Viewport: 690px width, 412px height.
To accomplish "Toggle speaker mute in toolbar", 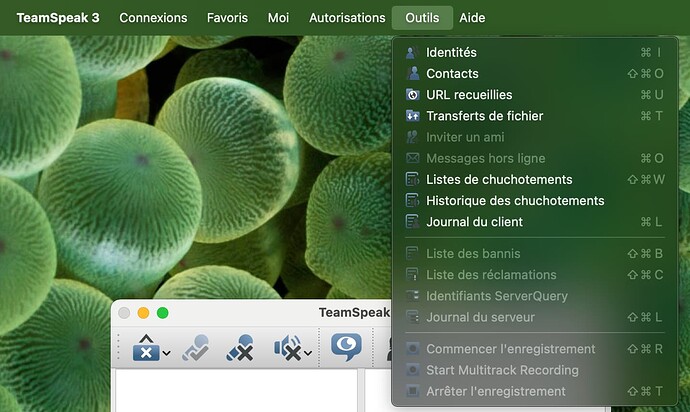I will coord(288,347).
